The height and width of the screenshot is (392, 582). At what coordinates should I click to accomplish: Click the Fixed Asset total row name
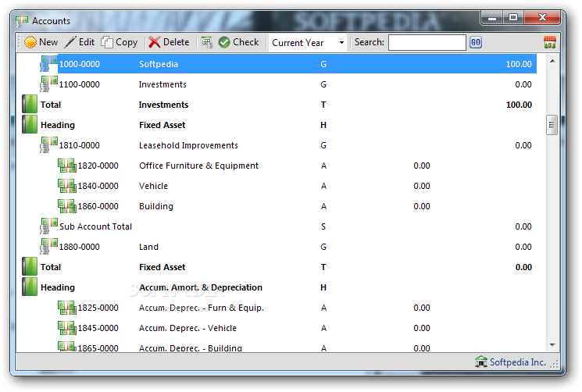point(162,267)
